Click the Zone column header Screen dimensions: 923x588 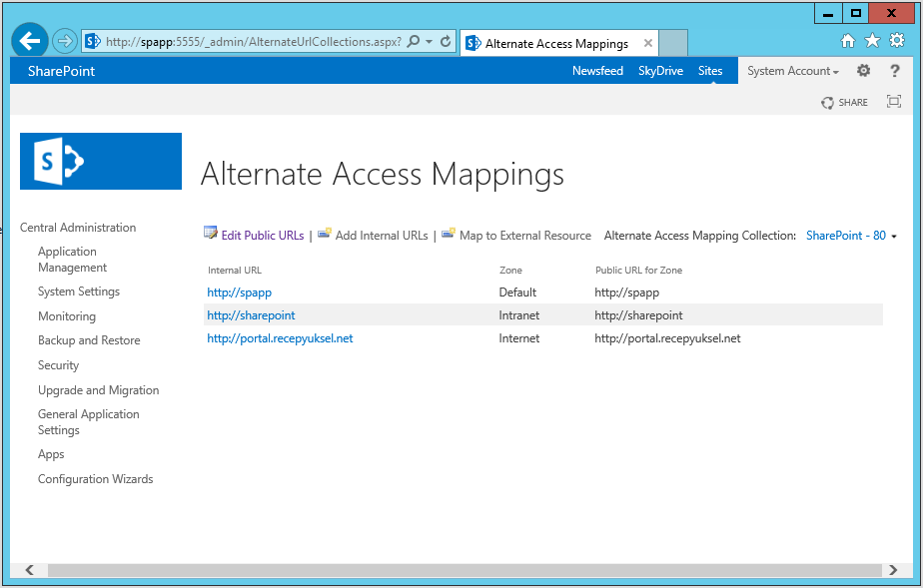[x=511, y=271]
